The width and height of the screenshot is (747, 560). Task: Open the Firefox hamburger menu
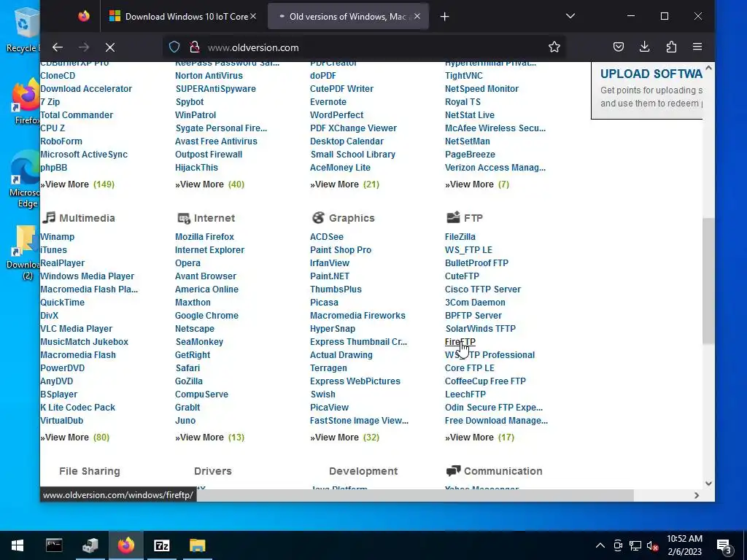click(697, 47)
